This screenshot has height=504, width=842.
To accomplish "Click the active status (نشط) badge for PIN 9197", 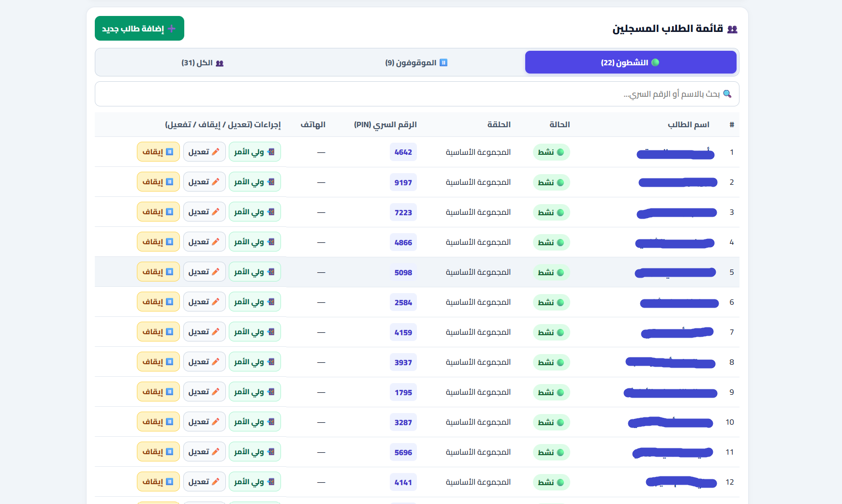I will click(x=551, y=182).
